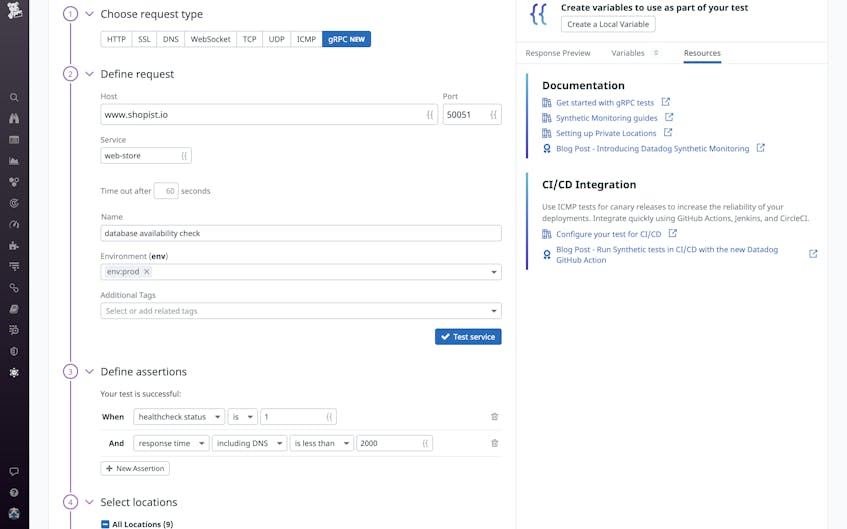Select the UDP request type
This screenshot has height=529, width=847.
pos(277,39)
